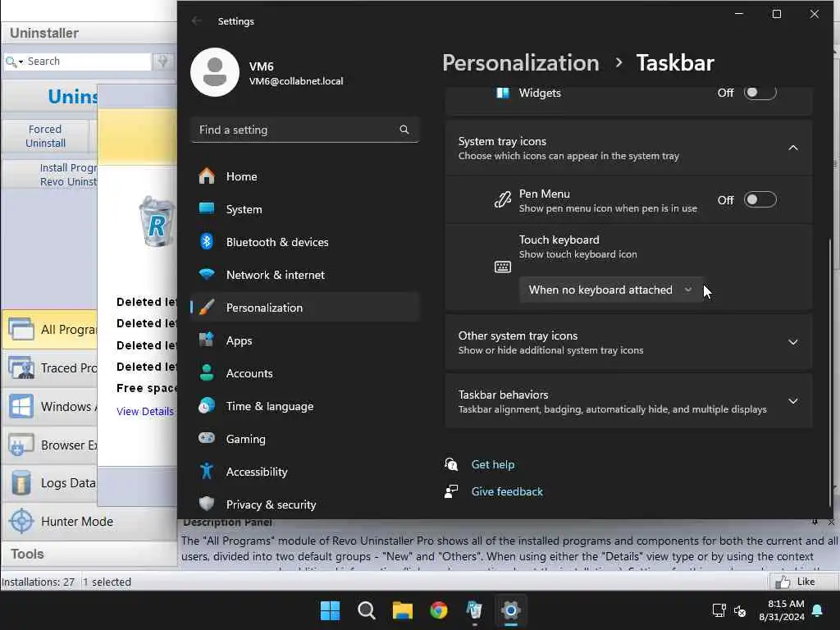Click the Pen Menu icon
840x630 pixels.
click(x=503, y=200)
